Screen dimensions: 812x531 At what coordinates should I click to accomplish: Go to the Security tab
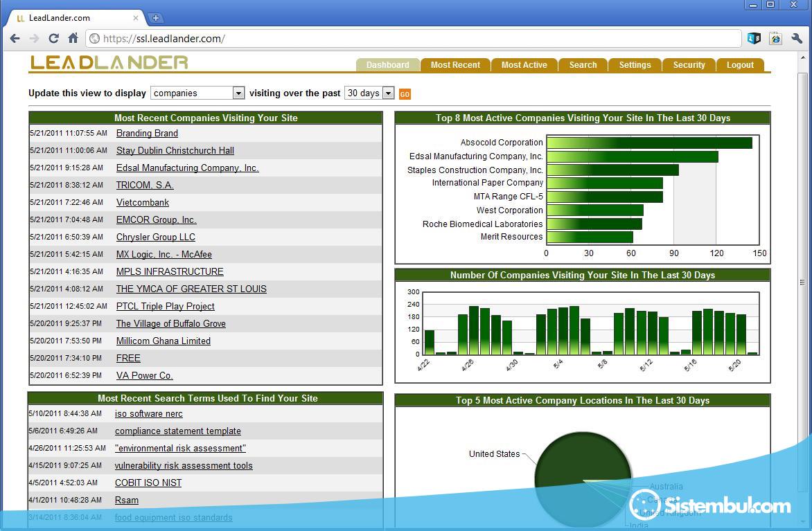689,65
